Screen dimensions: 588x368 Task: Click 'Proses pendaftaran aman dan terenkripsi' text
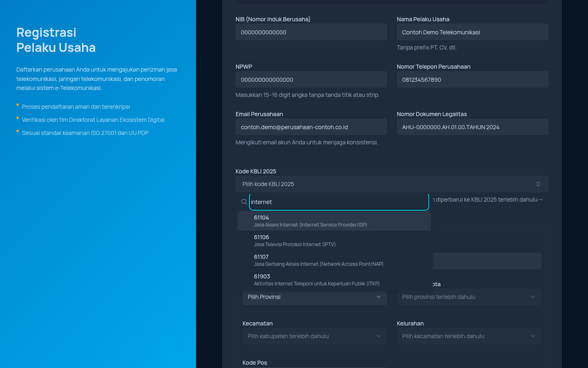(76, 107)
